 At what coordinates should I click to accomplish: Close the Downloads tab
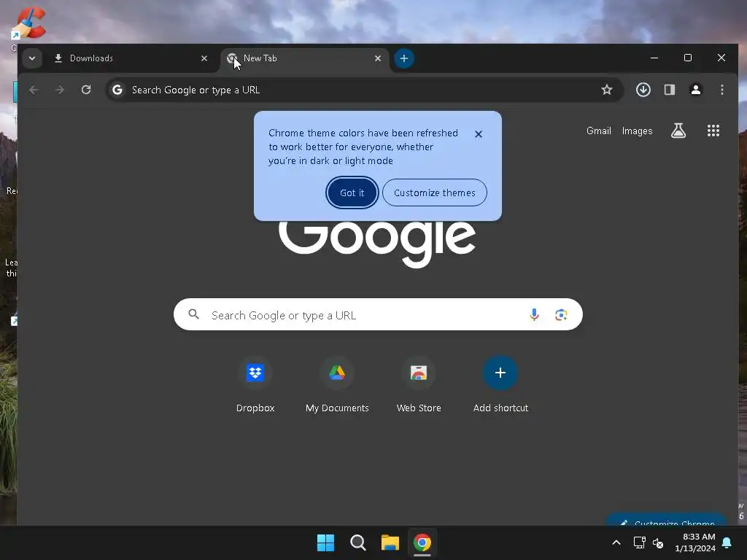tap(204, 58)
